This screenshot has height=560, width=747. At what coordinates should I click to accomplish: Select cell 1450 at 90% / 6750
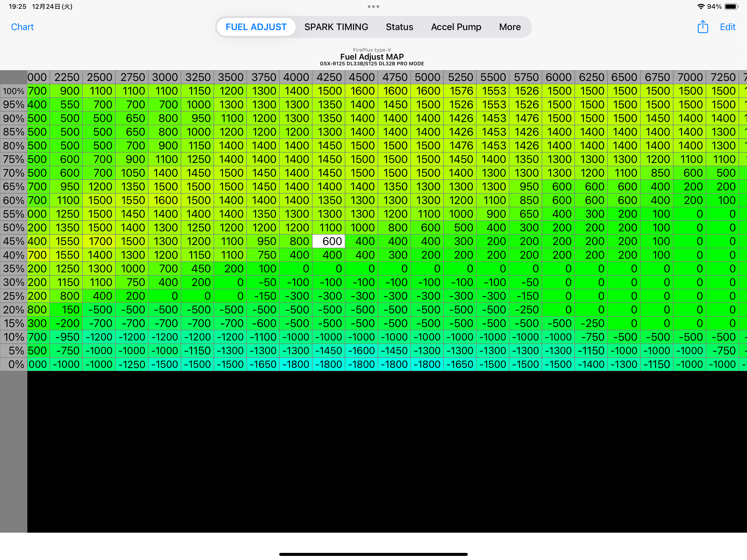coord(657,118)
